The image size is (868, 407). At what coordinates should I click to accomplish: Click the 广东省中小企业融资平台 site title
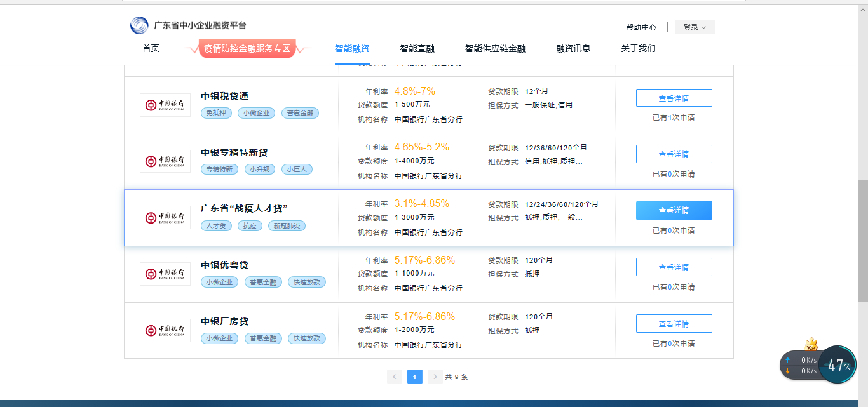(x=200, y=25)
